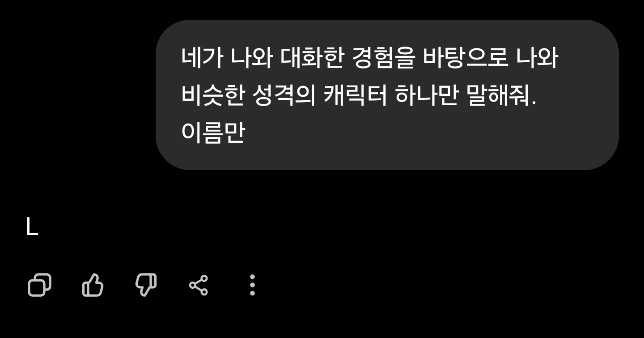Mark the "L" answer as good response
This screenshot has height=338, width=644.
[93, 285]
